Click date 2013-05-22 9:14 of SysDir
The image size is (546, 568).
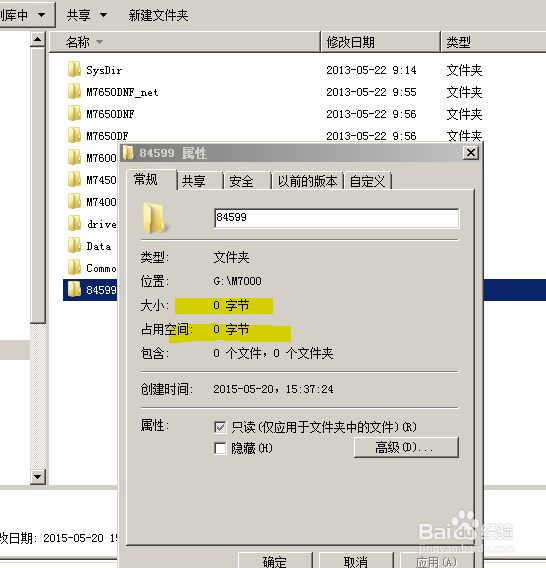pos(371,70)
